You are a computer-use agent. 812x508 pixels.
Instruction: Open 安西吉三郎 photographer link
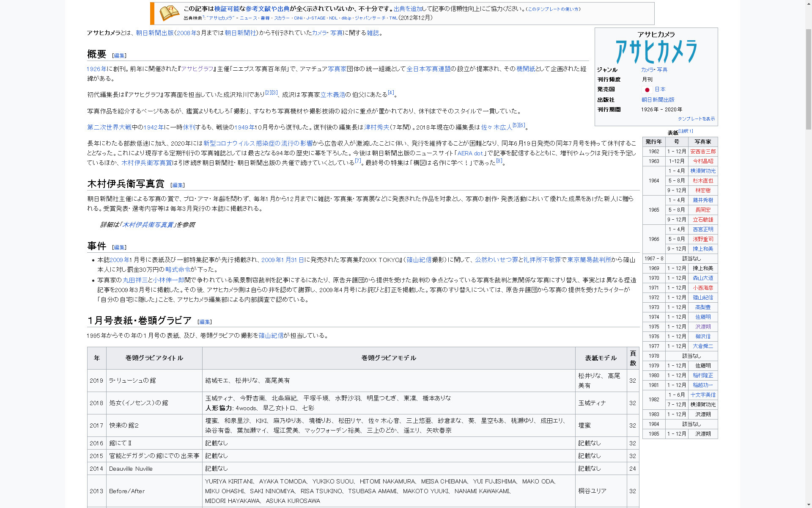703,152
